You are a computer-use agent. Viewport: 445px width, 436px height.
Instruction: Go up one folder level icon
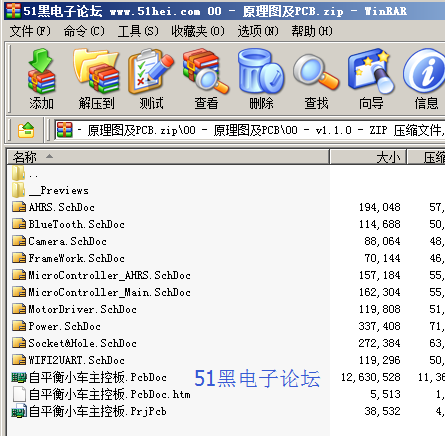(26, 130)
